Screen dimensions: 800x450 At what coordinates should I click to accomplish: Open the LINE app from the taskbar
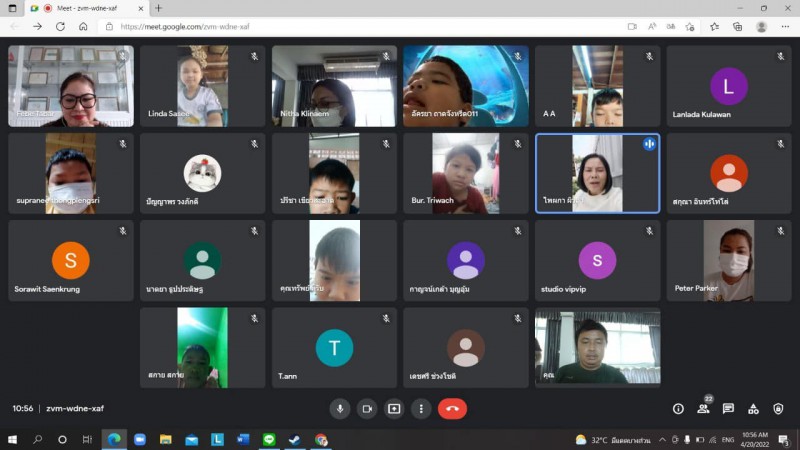point(269,439)
